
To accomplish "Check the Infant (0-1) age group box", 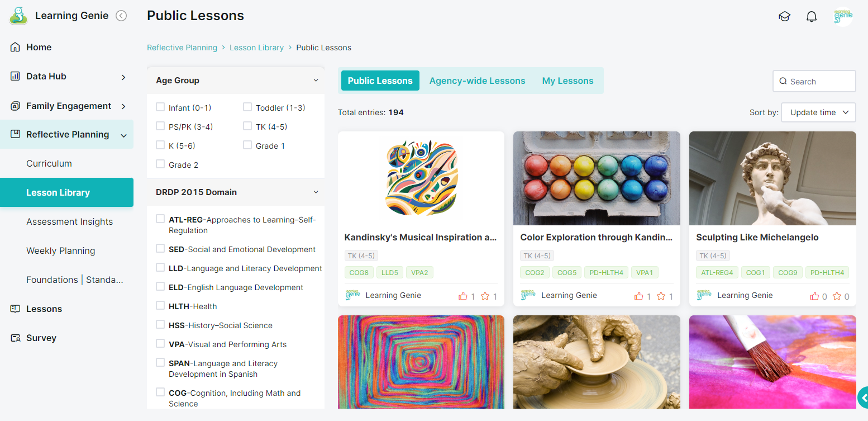I will click(160, 107).
